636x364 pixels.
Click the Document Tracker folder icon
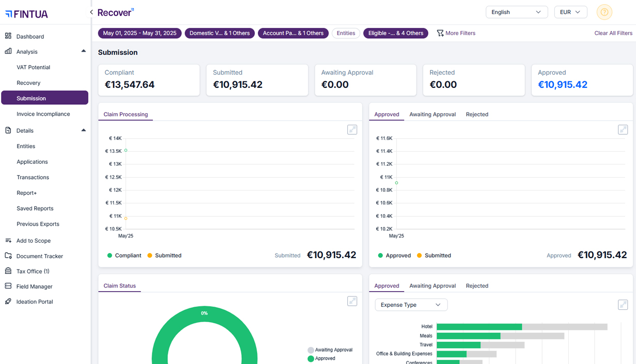[x=8, y=256]
